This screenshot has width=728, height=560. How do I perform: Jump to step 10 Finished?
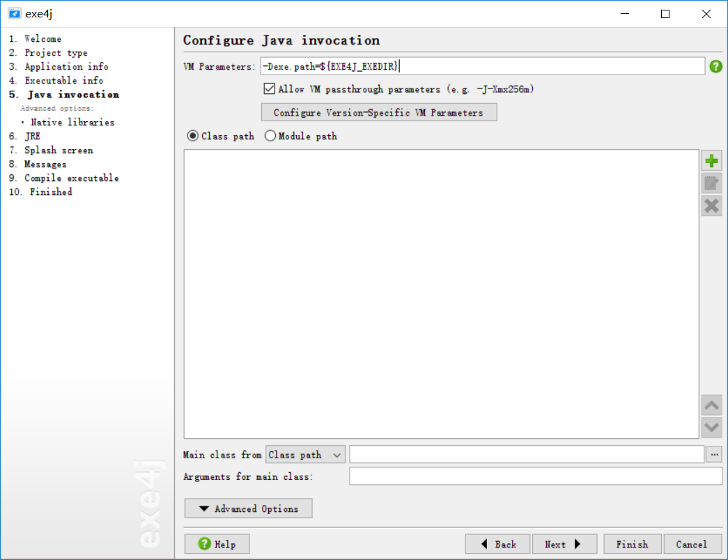click(x=41, y=192)
